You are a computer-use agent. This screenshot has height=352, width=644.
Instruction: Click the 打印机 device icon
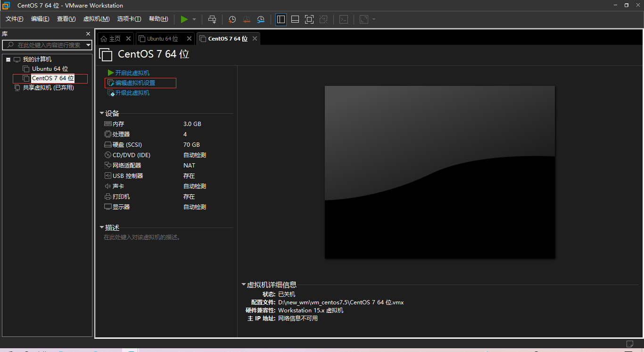pos(108,197)
